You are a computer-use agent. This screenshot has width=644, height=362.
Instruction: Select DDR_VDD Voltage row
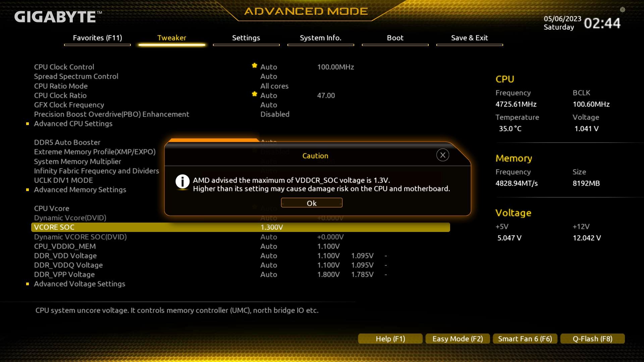(240, 256)
